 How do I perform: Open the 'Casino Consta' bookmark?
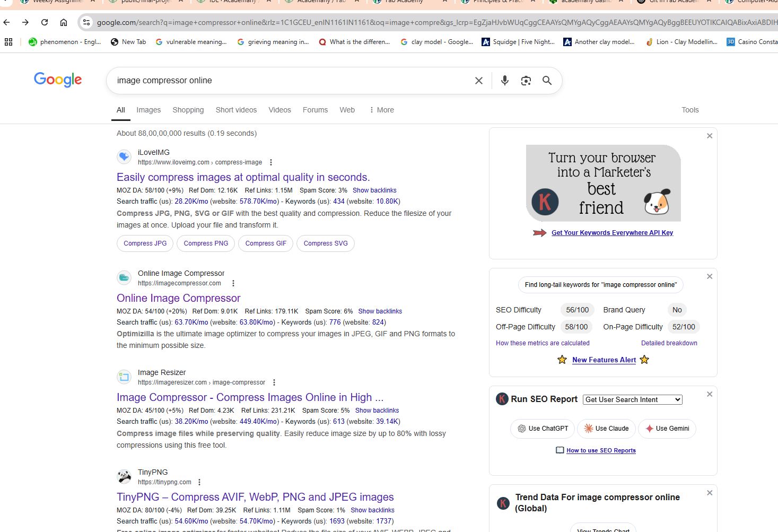[752, 42]
